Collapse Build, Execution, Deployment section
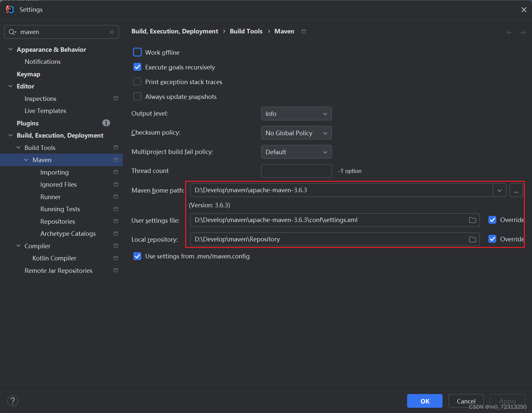The image size is (532, 413). [x=10, y=135]
